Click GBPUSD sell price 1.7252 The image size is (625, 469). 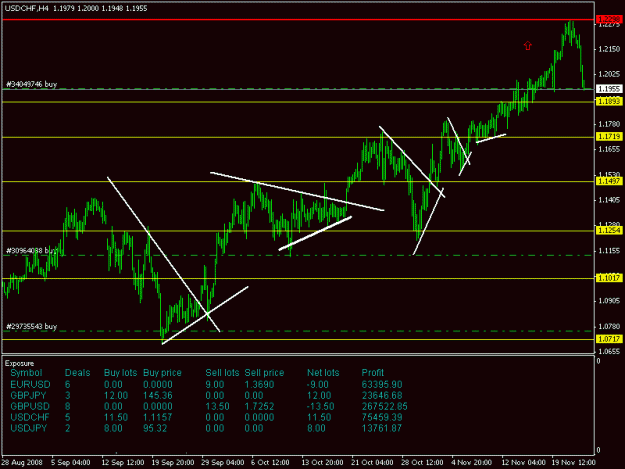pyautogui.click(x=259, y=406)
